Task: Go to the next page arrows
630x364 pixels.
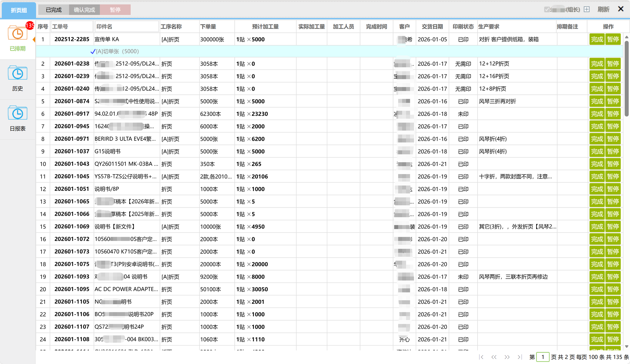Action: pos(507,357)
